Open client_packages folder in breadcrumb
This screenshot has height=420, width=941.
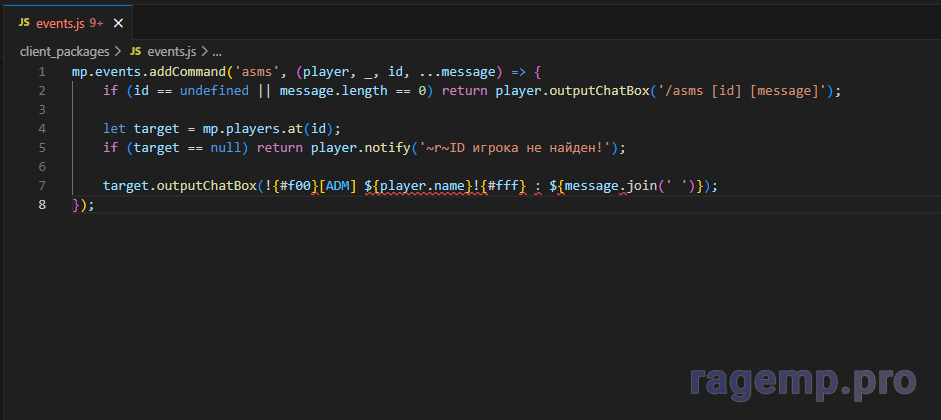[x=64, y=50]
